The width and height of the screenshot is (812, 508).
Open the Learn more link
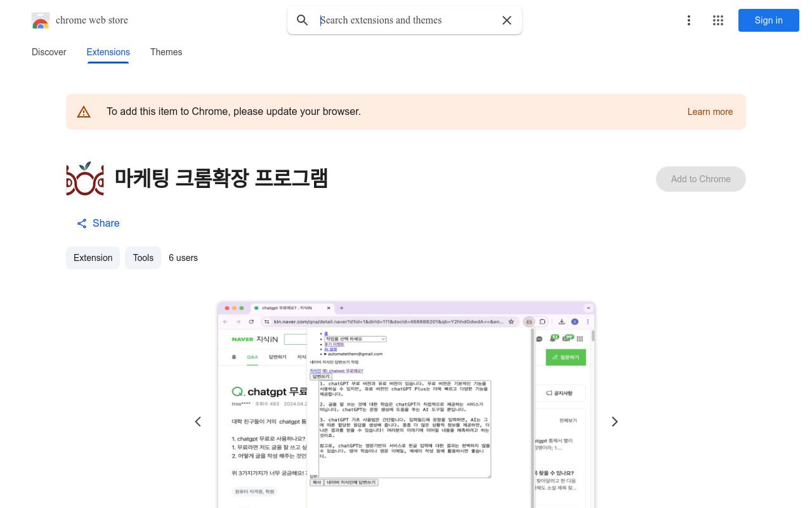(710, 112)
